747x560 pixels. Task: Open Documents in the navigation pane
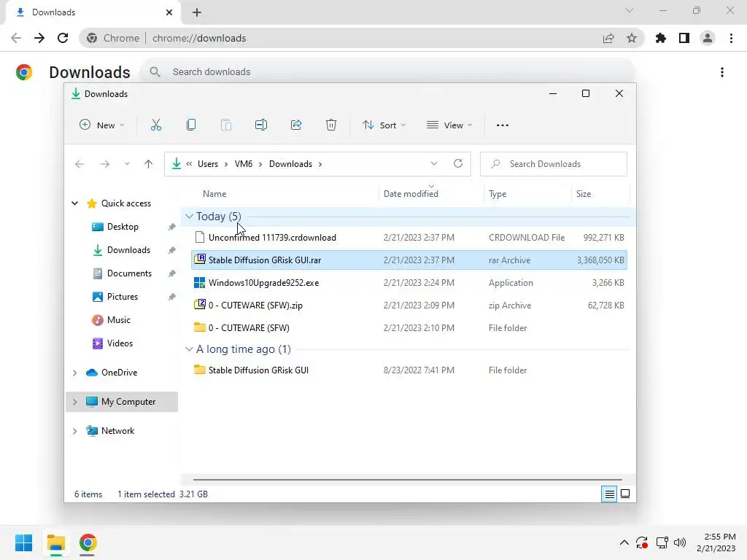[129, 273]
